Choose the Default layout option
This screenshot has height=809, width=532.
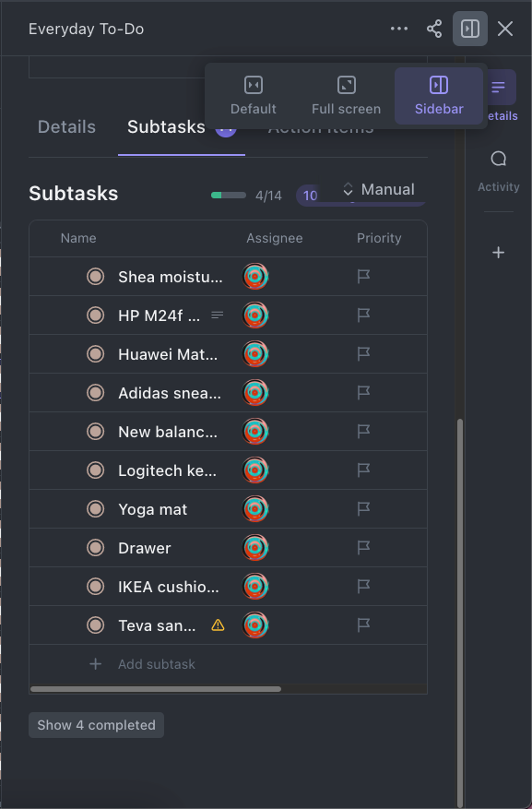(254, 96)
